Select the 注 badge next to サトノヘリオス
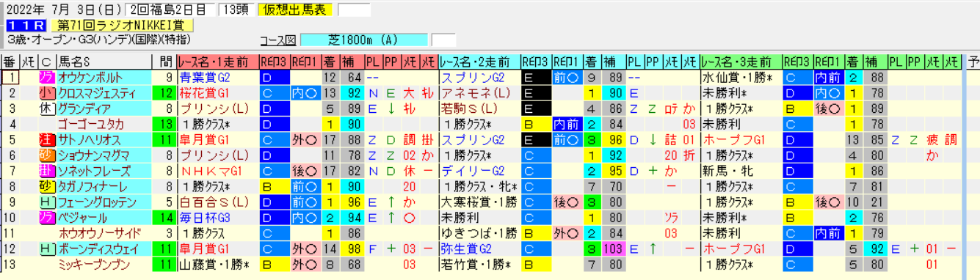The height and width of the screenshot is (280, 980). coord(46,139)
